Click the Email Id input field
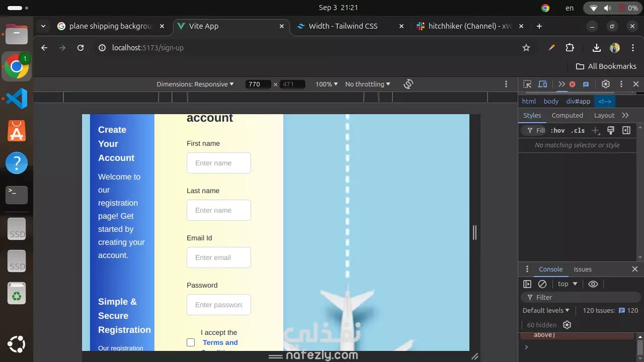644x362 pixels. coord(219,257)
